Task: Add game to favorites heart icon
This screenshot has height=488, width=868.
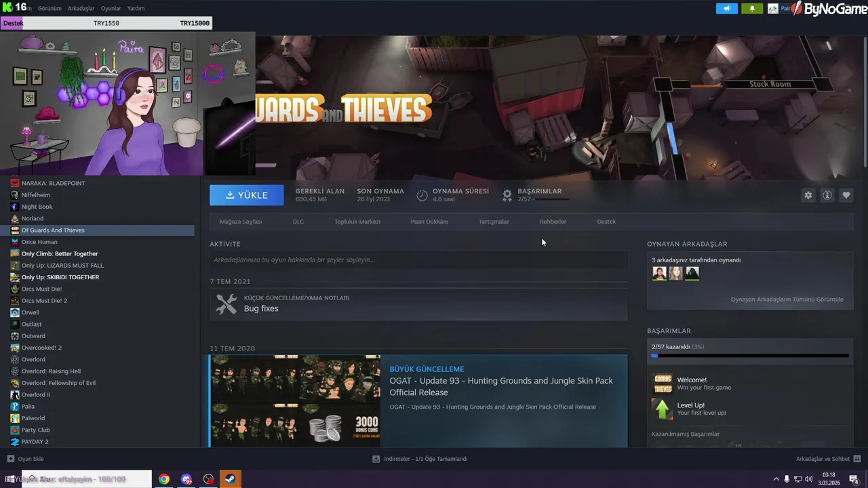Action: click(846, 195)
